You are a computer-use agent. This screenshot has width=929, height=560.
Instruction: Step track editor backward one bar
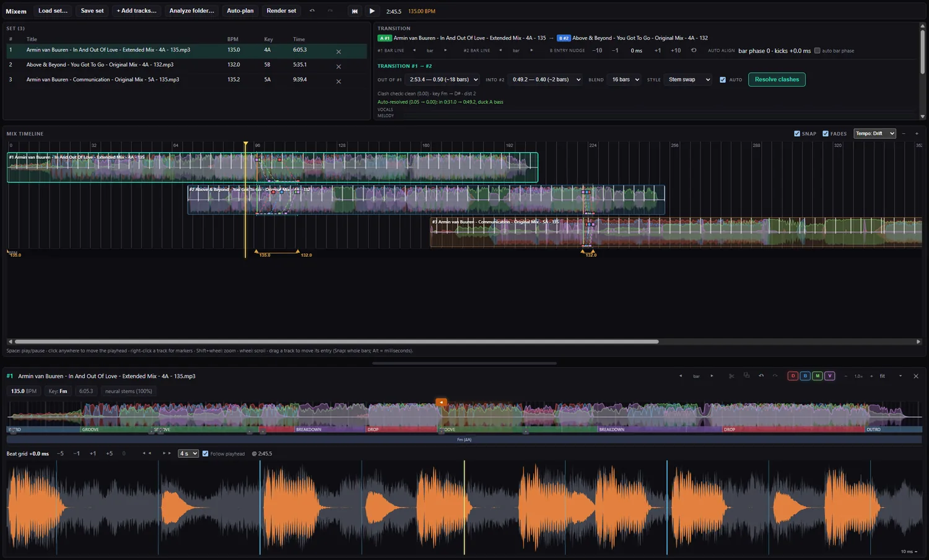tap(681, 376)
